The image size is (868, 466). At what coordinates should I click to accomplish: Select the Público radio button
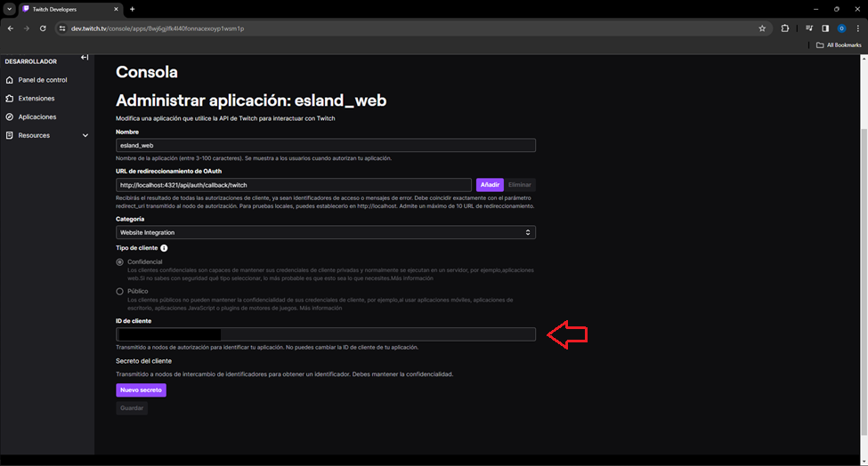tap(119, 292)
